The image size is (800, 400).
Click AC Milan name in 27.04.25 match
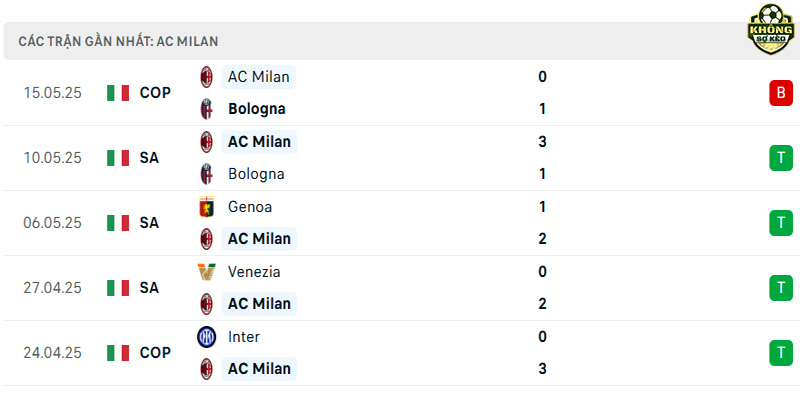pyautogui.click(x=259, y=304)
